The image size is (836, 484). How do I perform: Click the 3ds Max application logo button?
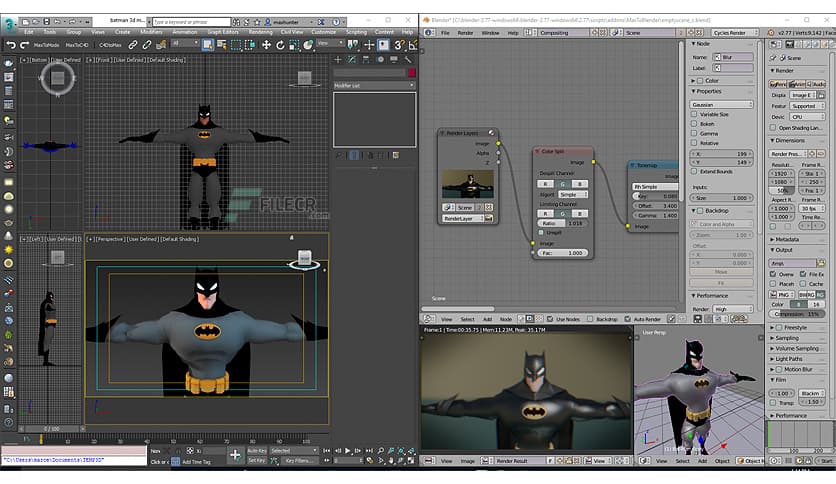point(9,24)
